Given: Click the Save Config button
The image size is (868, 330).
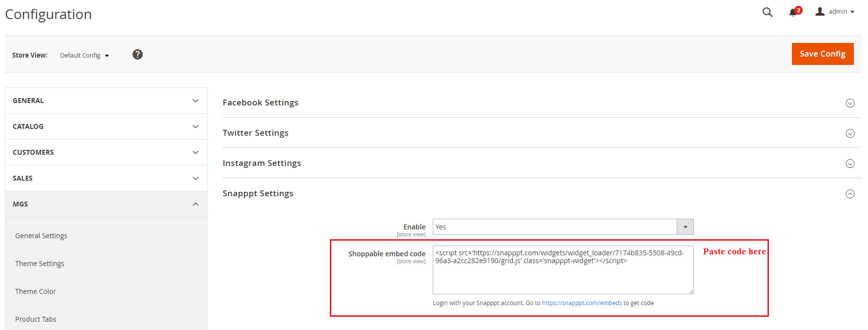Looking at the screenshot, I should [x=823, y=54].
